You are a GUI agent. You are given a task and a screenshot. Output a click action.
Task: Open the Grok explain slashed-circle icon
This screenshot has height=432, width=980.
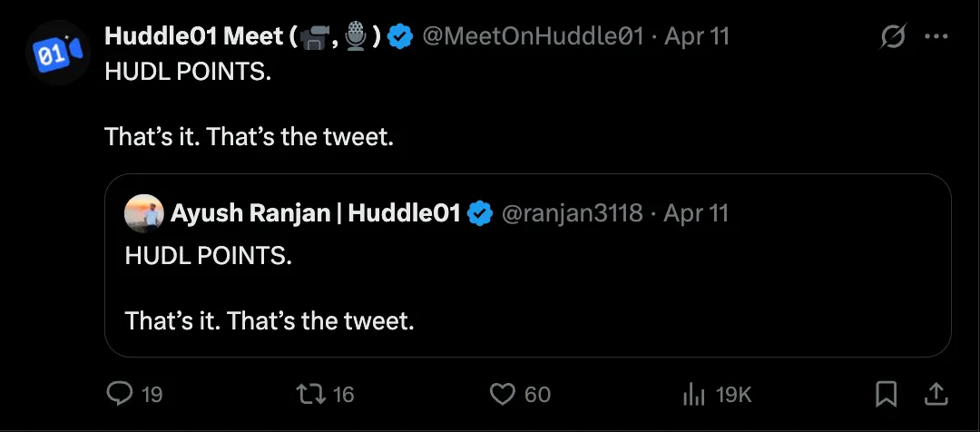[894, 37]
